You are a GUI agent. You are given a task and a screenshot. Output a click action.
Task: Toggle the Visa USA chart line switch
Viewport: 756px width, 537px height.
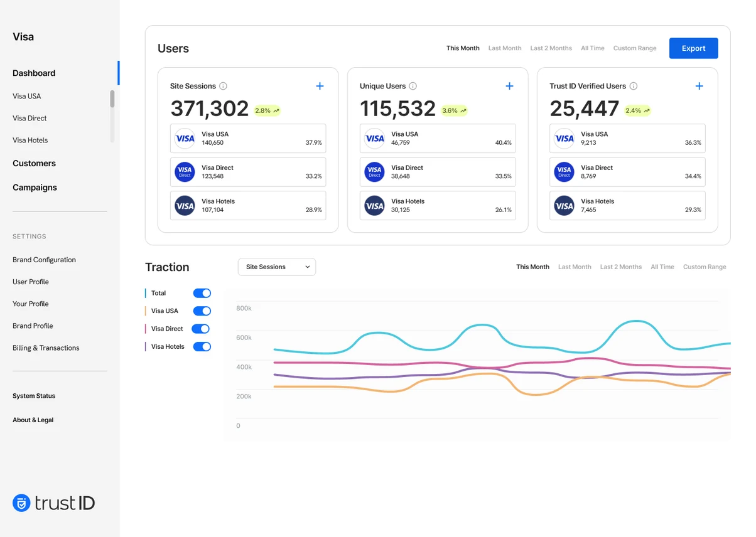(202, 311)
